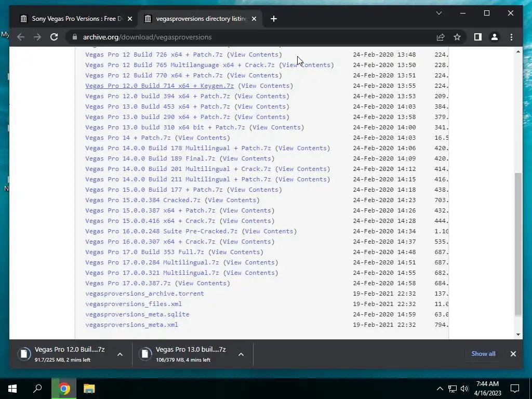
Task: Click page scrollbar up arrow
Action: point(518,51)
